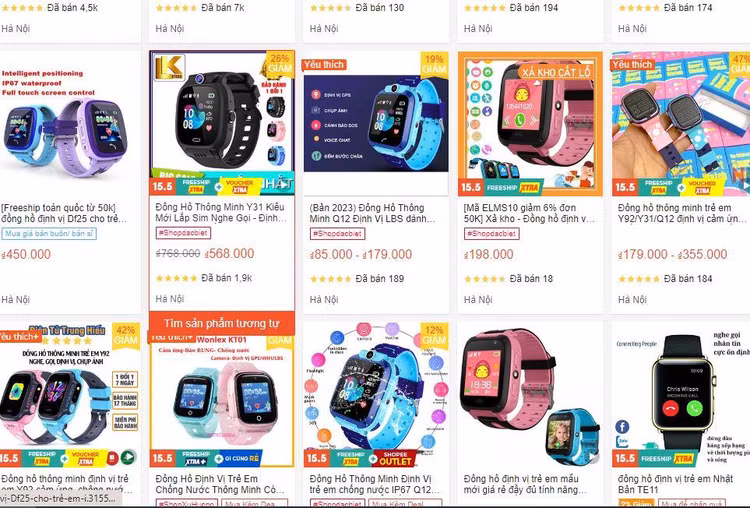Viewport: 750px width, 508px height.
Task: Click the Voucher Xtra badge on the Y92/Y31/Q12 product
Action: click(702, 187)
